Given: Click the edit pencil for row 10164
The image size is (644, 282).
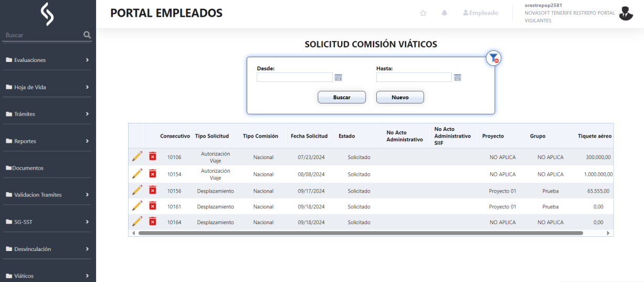Looking at the screenshot, I should coord(137,222).
